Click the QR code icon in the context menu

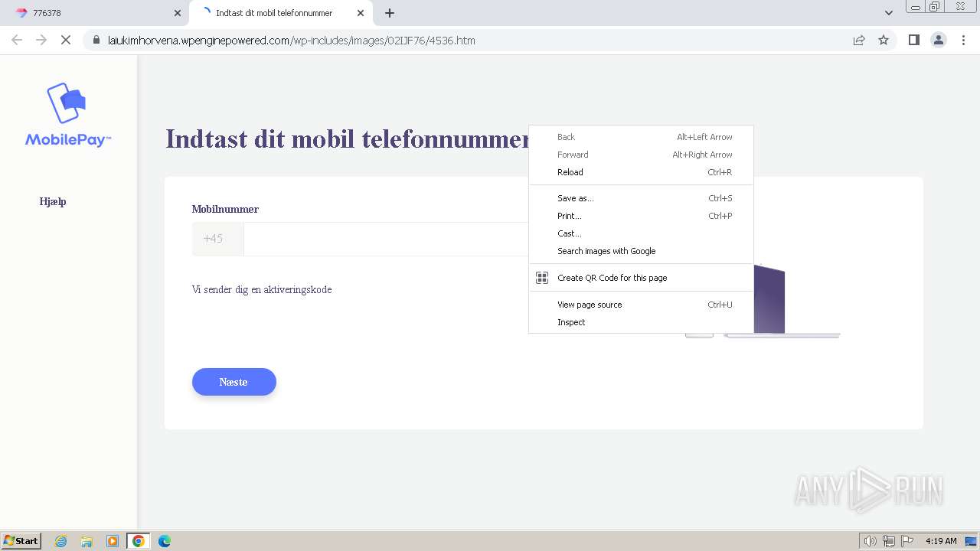click(542, 278)
